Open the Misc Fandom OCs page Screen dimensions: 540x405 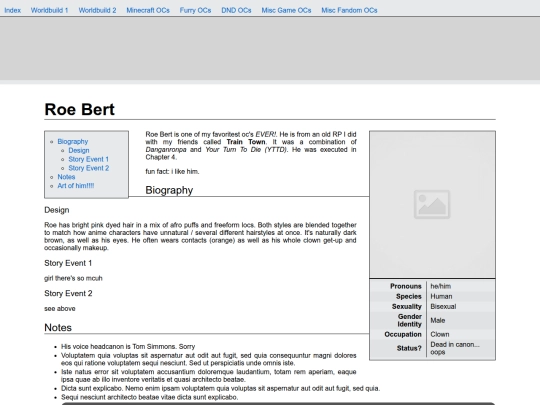pyautogui.click(x=349, y=10)
